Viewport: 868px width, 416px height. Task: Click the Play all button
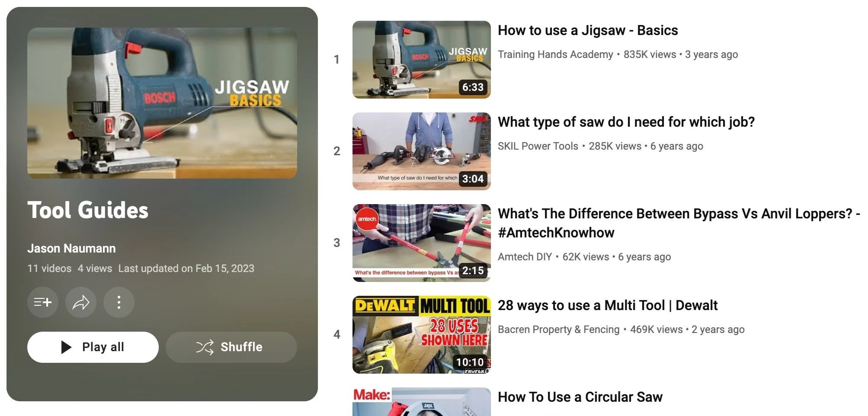[x=93, y=347]
